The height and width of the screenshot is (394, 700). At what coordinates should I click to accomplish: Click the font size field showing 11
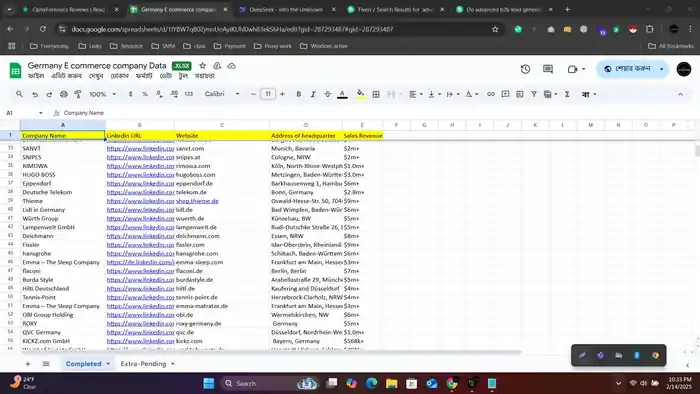click(x=267, y=94)
